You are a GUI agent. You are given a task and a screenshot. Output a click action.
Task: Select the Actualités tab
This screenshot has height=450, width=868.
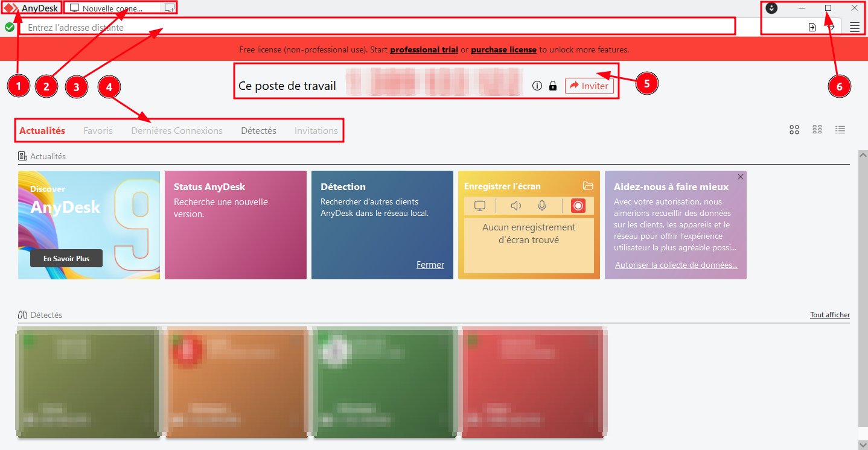(42, 130)
